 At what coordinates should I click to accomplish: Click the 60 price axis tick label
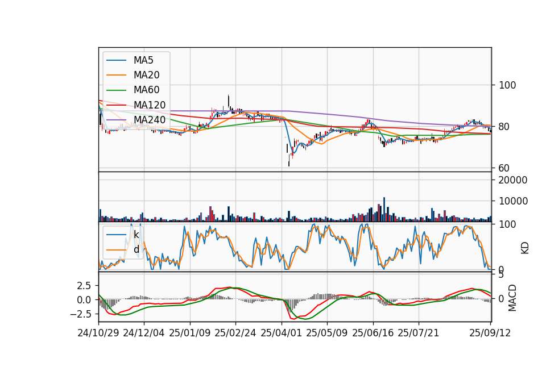pyautogui.click(x=504, y=168)
